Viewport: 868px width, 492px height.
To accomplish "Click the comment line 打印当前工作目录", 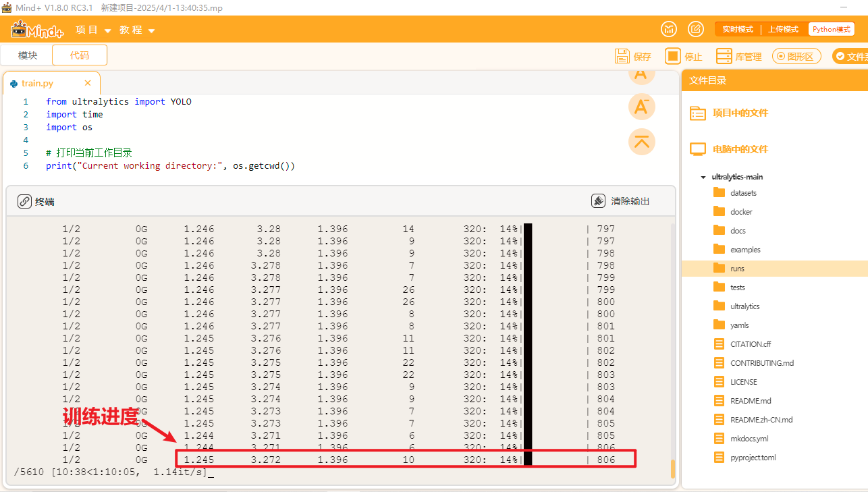I will tap(89, 153).
